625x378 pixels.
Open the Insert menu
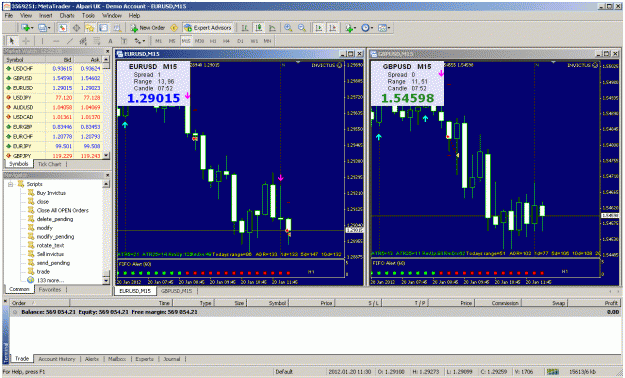(45, 16)
